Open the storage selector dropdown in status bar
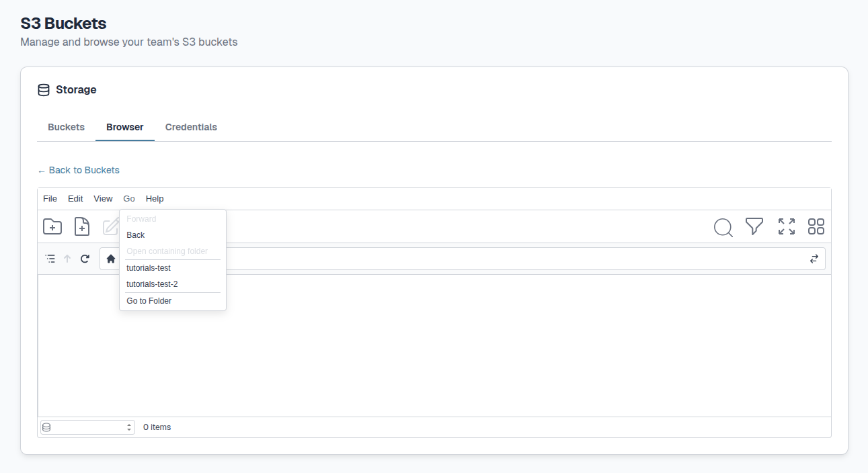The image size is (868, 473). (87, 427)
